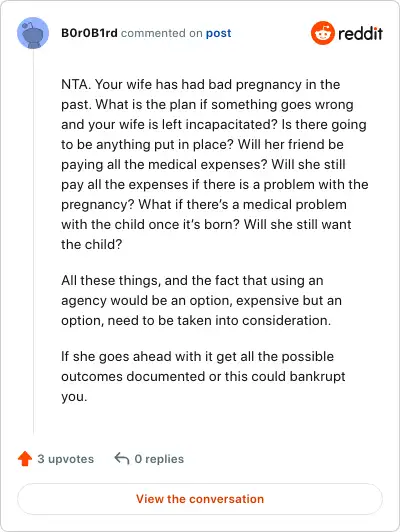Viewport: 400px width, 532px height.
Task: Click the 'If she goes ahead' paragraph
Action: (203, 376)
